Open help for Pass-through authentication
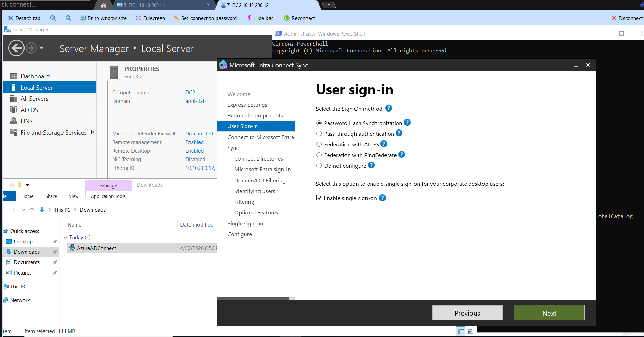Screen dimensions: 644x337 [x=399, y=133]
